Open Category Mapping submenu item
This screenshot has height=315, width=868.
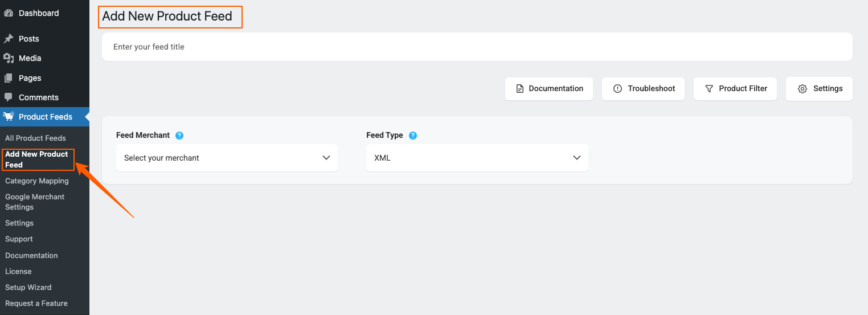pyautogui.click(x=37, y=181)
